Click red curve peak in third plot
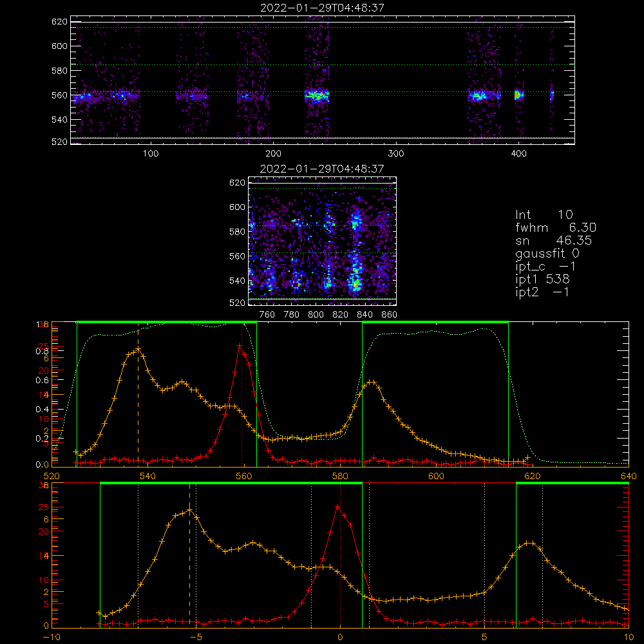644x644 pixels. [x=240, y=346]
